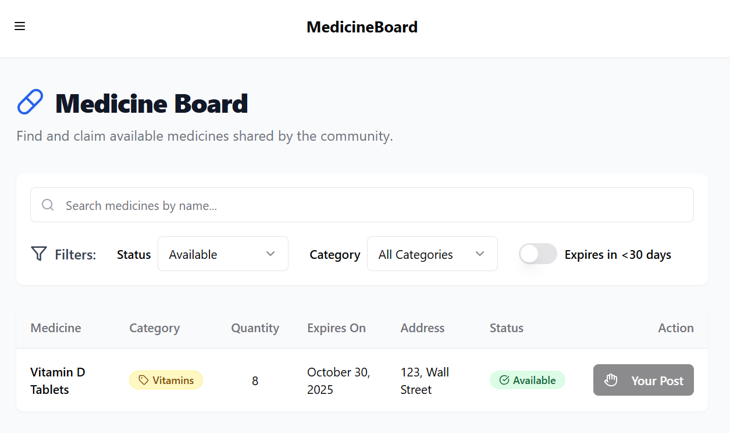Click the Address column header
The image size is (730, 433).
pyautogui.click(x=422, y=328)
